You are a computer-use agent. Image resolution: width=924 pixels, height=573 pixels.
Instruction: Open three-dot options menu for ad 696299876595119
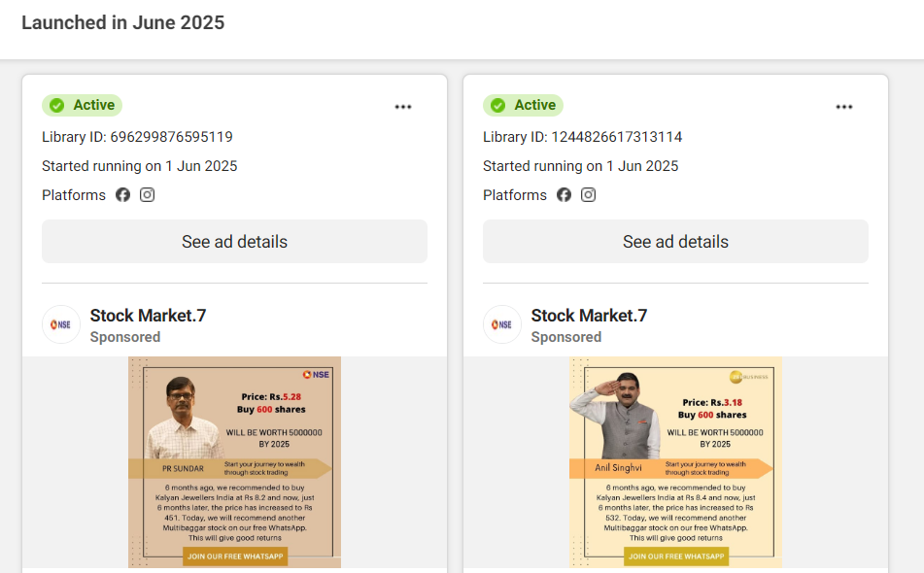tap(403, 107)
